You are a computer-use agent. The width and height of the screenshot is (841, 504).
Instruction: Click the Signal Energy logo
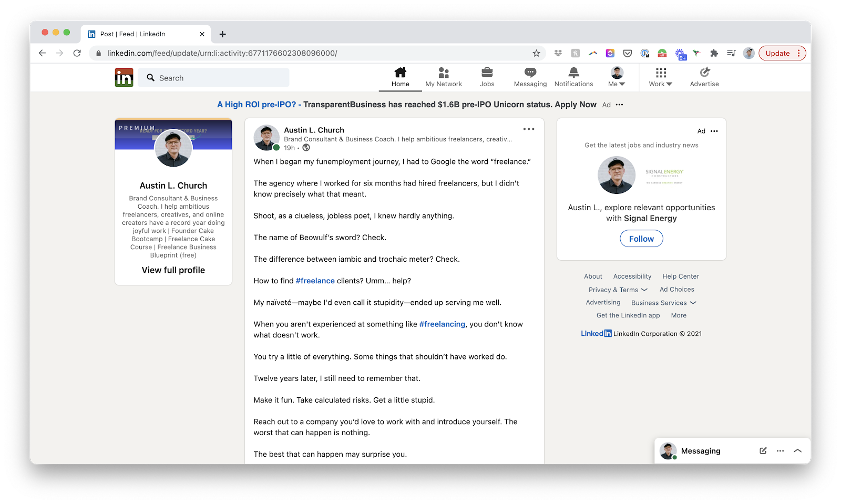tap(664, 176)
